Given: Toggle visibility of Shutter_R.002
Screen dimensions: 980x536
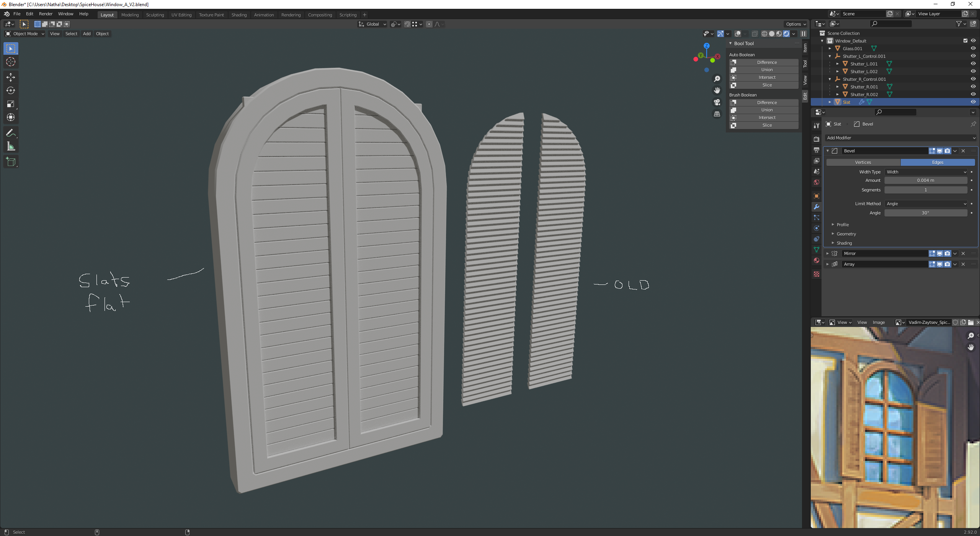Looking at the screenshot, I should (973, 95).
